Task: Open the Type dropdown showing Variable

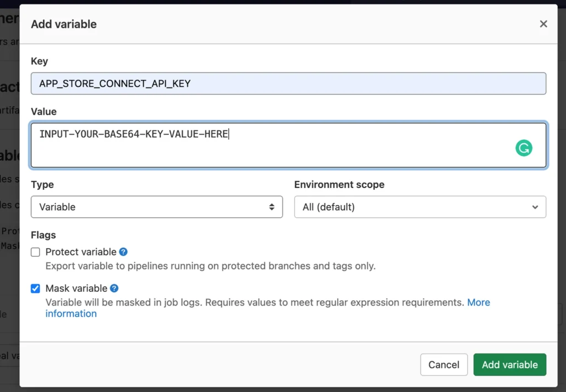Action: 156,207
